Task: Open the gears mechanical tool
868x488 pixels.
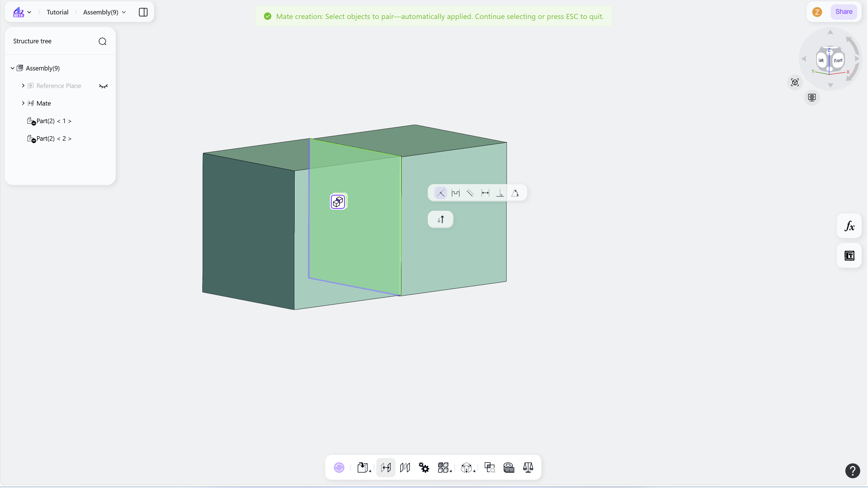Action: pyautogui.click(x=424, y=467)
